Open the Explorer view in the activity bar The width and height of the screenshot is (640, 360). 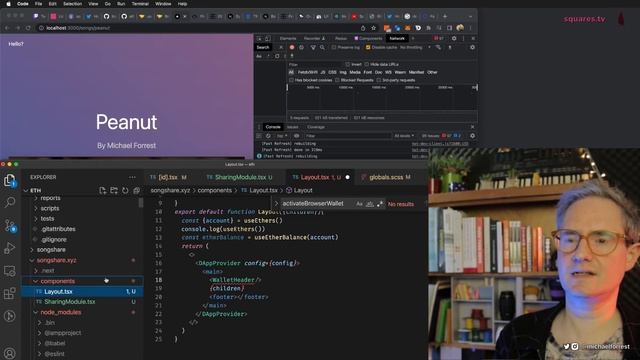[x=10, y=180]
